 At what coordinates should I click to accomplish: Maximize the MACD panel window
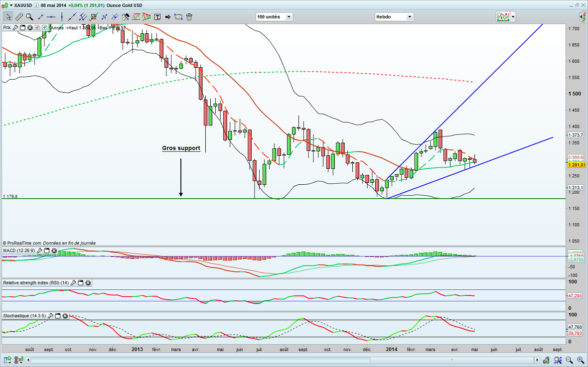[x=46, y=250]
